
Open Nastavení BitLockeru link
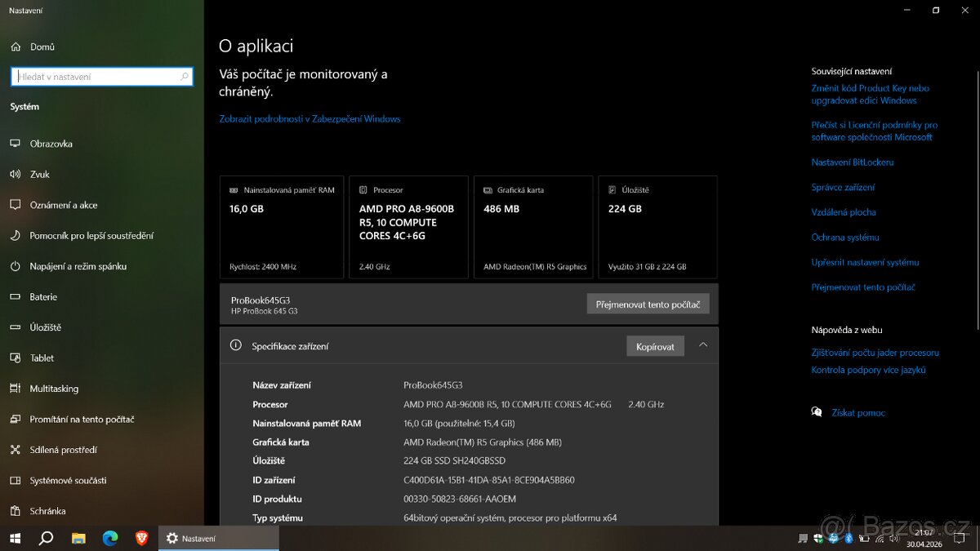coord(853,162)
